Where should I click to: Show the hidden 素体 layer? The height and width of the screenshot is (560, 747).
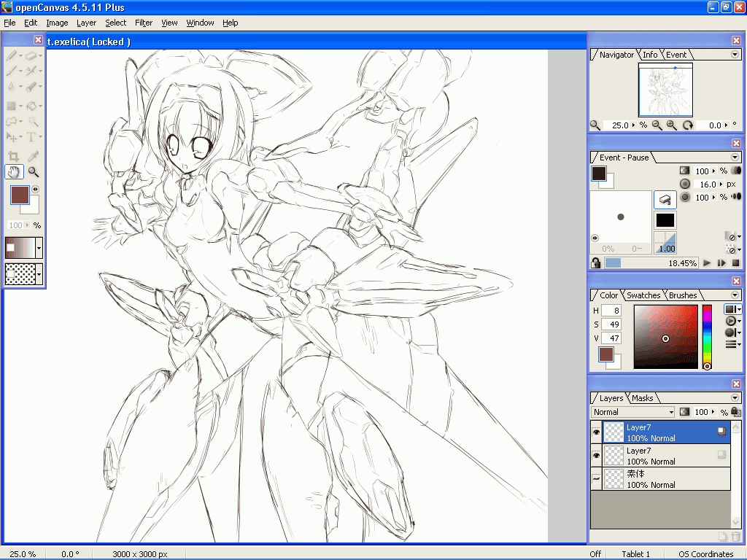pyautogui.click(x=597, y=479)
